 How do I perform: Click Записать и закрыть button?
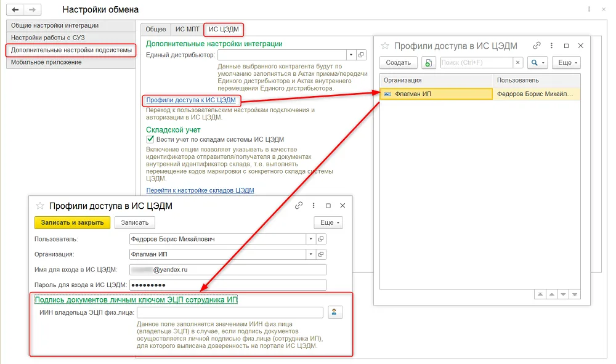pyautogui.click(x=72, y=222)
